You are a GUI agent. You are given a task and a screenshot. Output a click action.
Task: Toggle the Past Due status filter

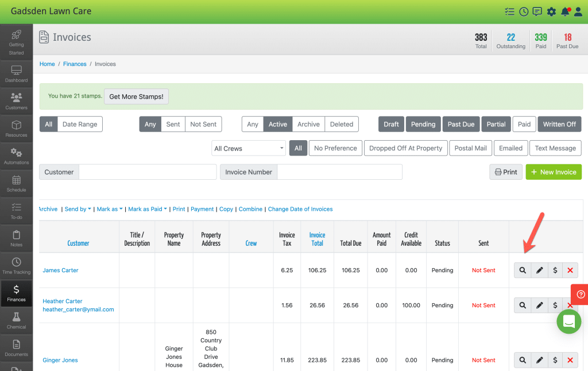point(461,124)
